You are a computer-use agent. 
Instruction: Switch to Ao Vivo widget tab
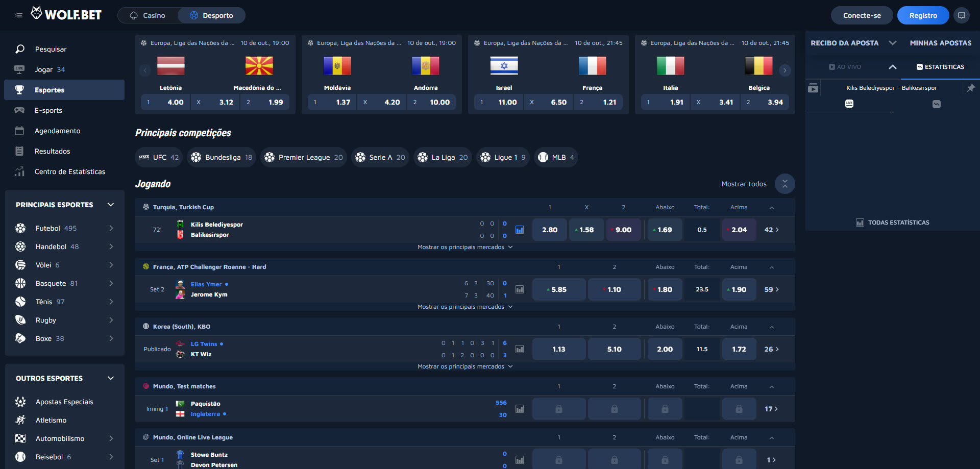click(845, 67)
